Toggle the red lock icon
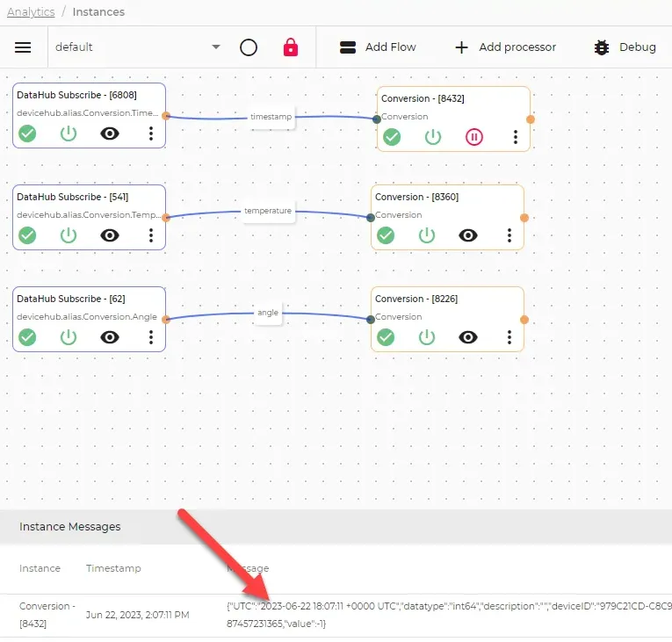The height and width of the screenshot is (642, 672). click(291, 47)
